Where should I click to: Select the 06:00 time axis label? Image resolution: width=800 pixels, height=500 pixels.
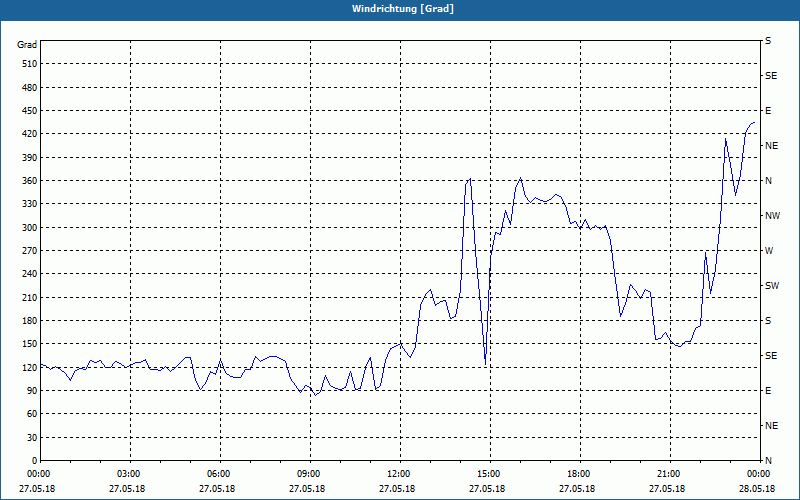[219, 474]
